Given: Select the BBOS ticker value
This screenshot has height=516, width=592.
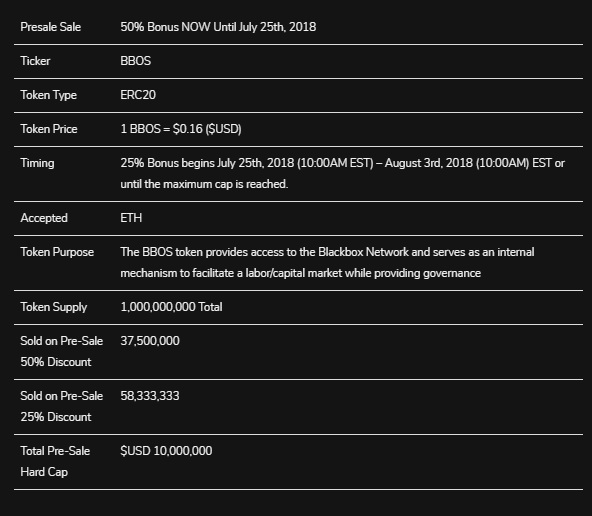Looking at the screenshot, I should click(136, 61).
